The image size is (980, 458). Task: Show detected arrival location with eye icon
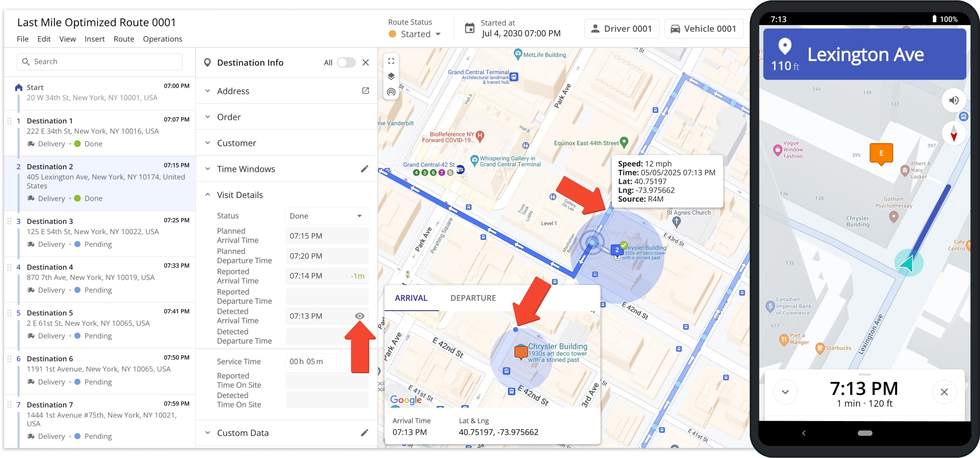coord(360,316)
